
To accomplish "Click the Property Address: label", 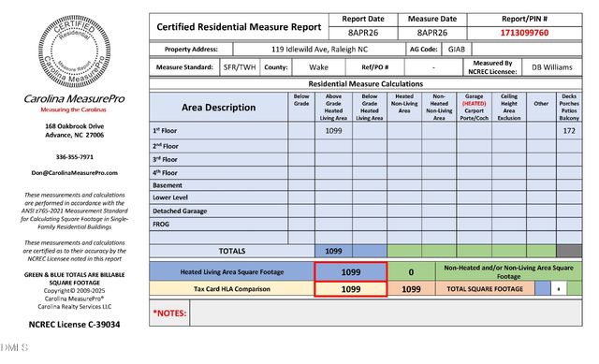I will (x=191, y=50).
